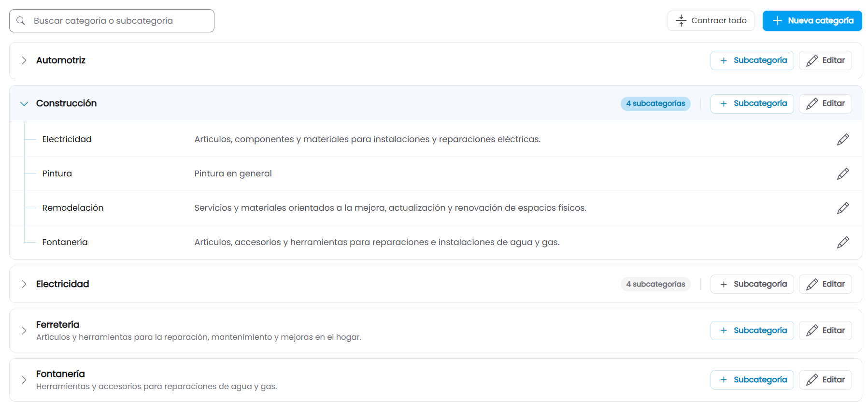The width and height of the screenshot is (868, 405).
Task: Click Editar for the Fontanería category
Action: [825, 380]
